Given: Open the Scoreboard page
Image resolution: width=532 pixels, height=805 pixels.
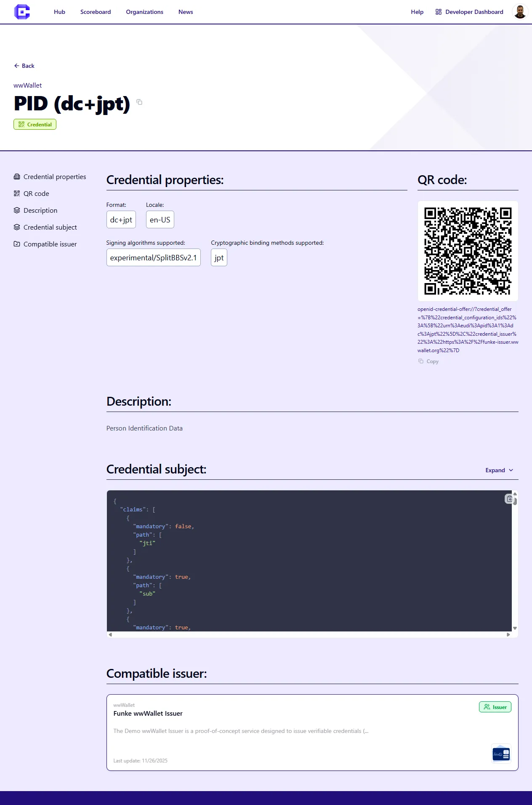Looking at the screenshot, I should tap(96, 12).
